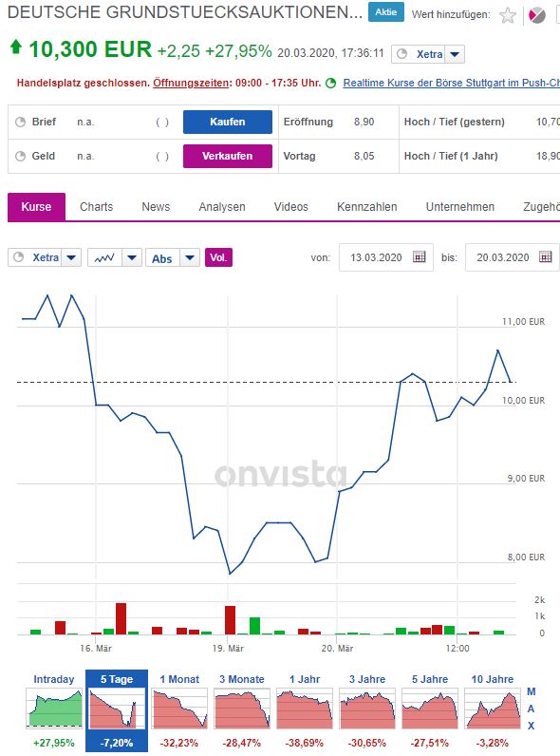Select the 3 Jahre timeframe thumbnail
Viewport: 560px width, 756px height.
367,709
